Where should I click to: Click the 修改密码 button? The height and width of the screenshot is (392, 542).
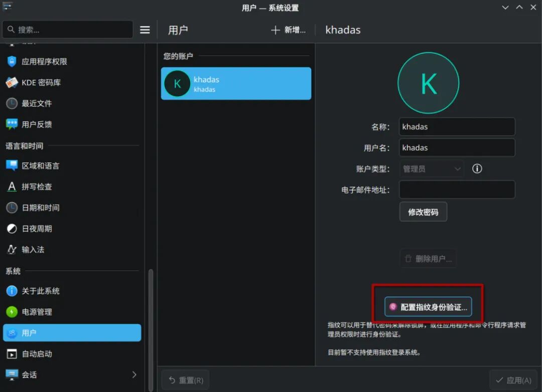tap(423, 212)
